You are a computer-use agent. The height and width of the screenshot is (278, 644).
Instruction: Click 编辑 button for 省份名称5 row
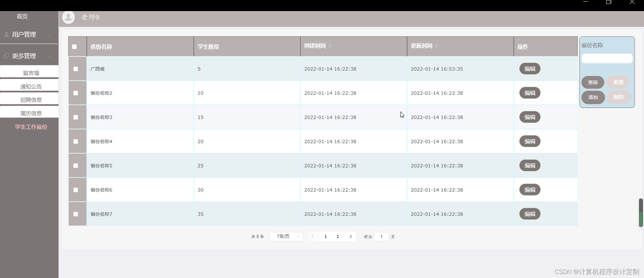click(x=530, y=166)
